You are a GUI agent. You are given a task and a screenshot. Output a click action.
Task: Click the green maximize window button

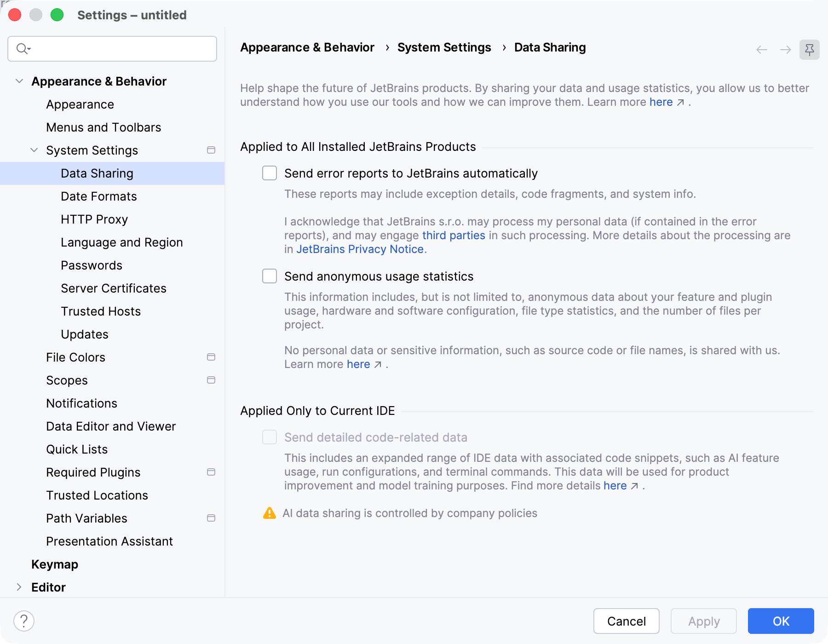click(57, 15)
